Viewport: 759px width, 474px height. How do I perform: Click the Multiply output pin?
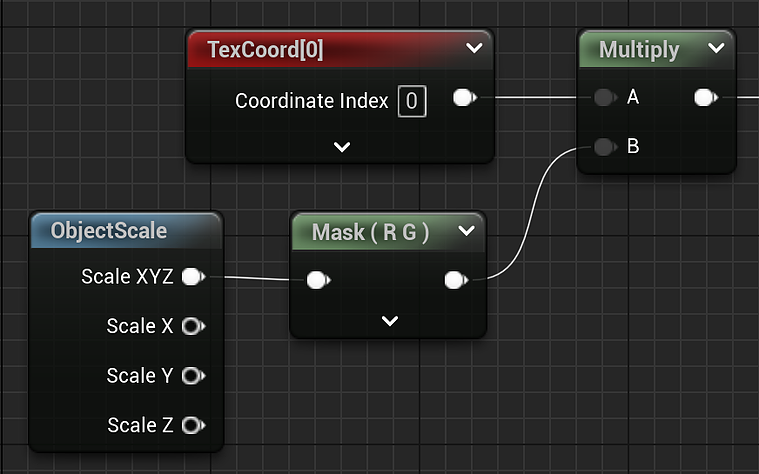tap(706, 97)
